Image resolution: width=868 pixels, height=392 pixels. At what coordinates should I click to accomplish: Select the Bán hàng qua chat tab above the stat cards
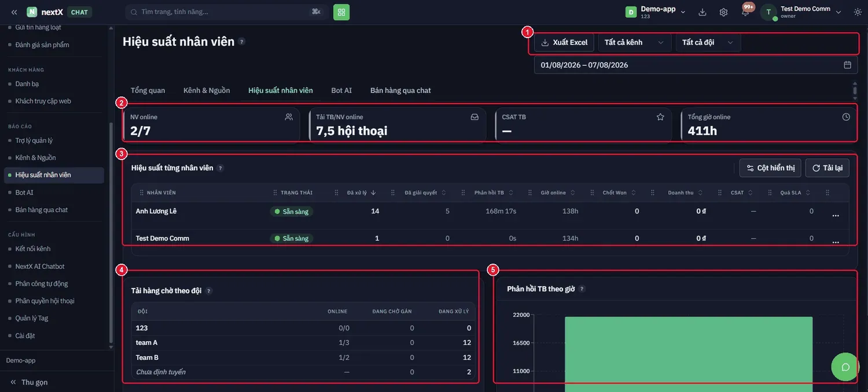pyautogui.click(x=400, y=90)
